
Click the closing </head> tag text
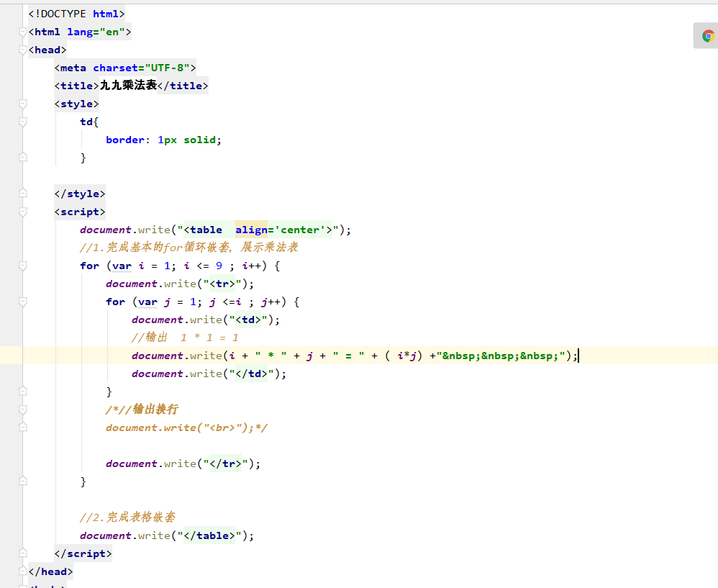(x=50, y=571)
